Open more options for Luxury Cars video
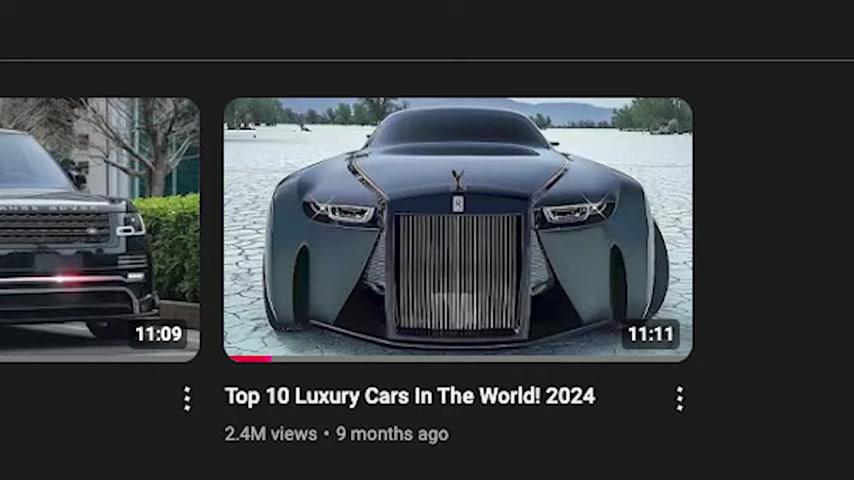The height and width of the screenshot is (480, 854). pyautogui.click(x=679, y=399)
